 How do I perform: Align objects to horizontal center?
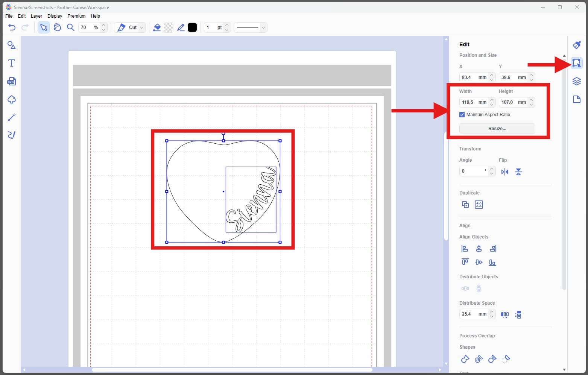(479, 249)
